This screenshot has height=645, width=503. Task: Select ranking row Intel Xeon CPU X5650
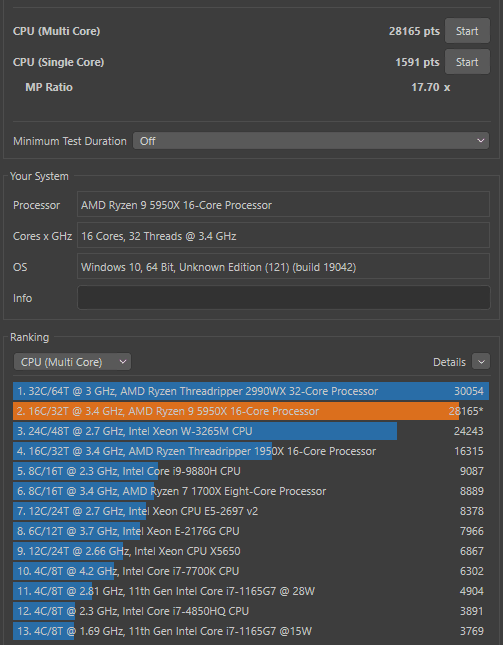pyautogui.click(x=251, y=551)
